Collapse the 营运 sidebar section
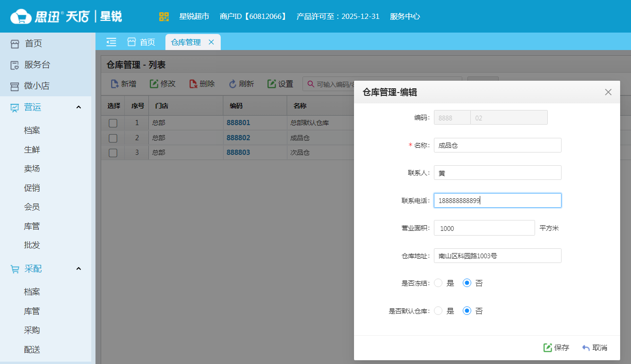The width and height of the screenshot is (631, 364). (78, 107)
